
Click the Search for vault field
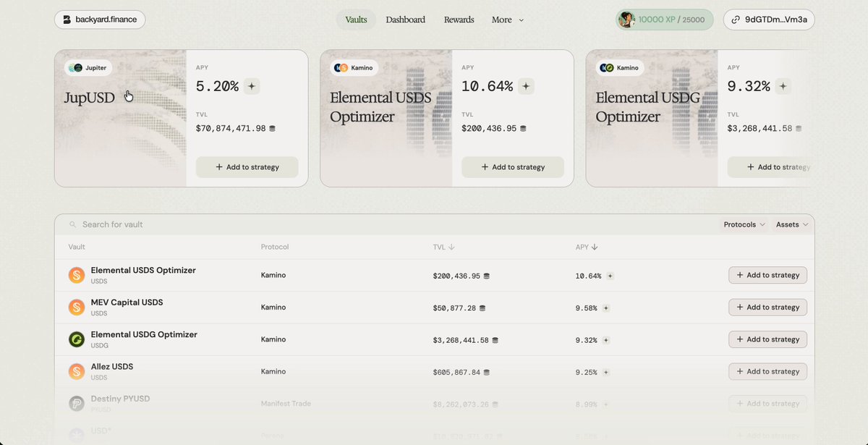(x=391, y=224)
